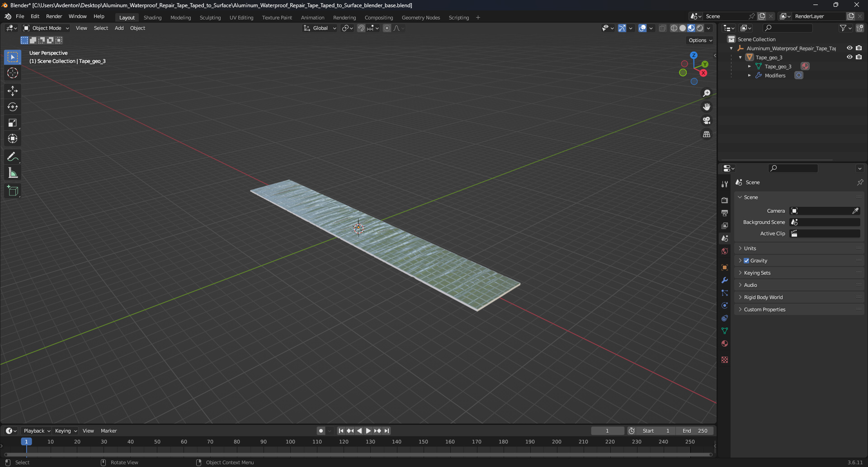The height and width of the screenshot is (467, 868).
Task: Jump to the first frame
Action: click(341, 431)
